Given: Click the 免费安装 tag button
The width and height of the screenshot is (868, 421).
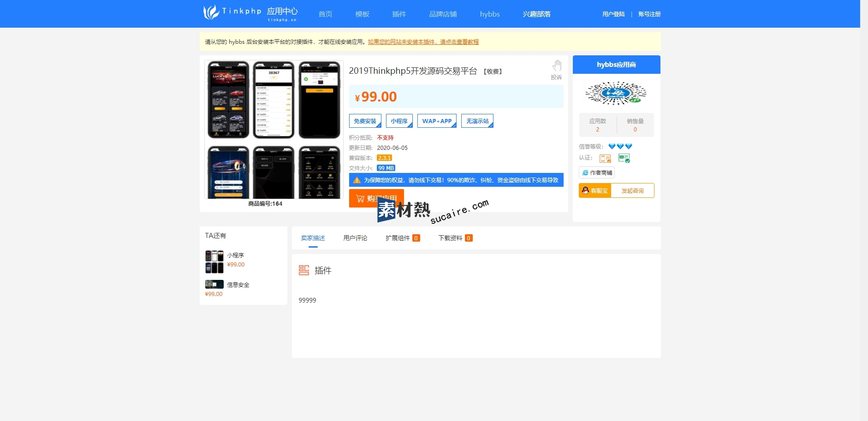Looking at the screenshot, I should [365, 121].
